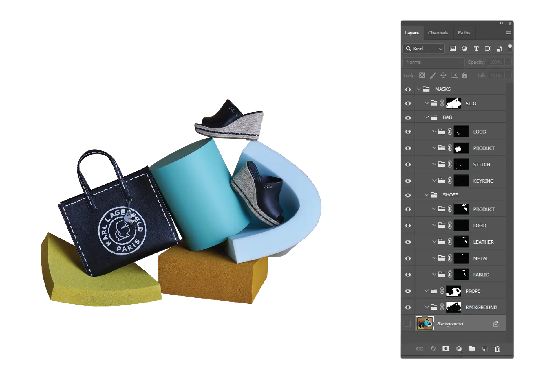
Task: Filter for adjustment layers icon
Action: (x=464, y=49)
